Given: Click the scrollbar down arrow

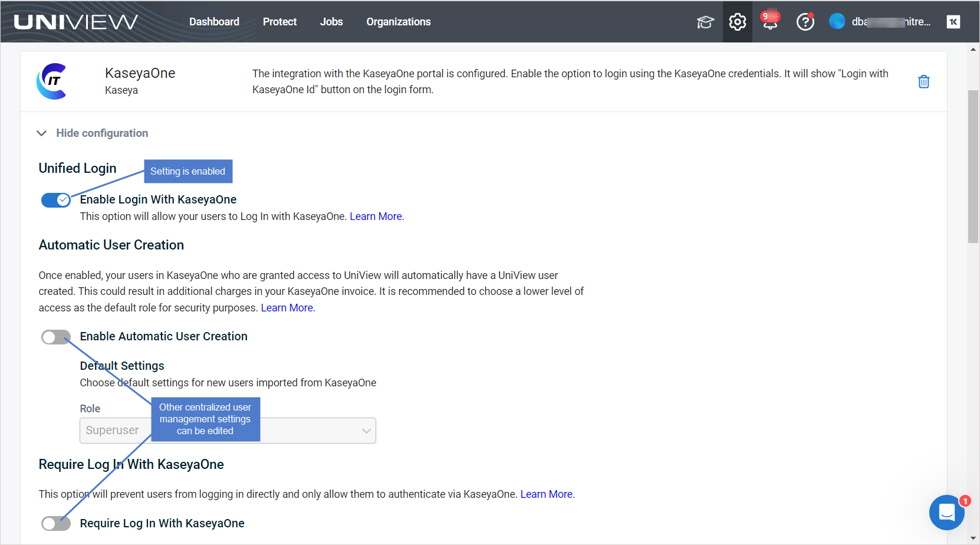Looking at the screenshot, I should click(x=973, y=538).
